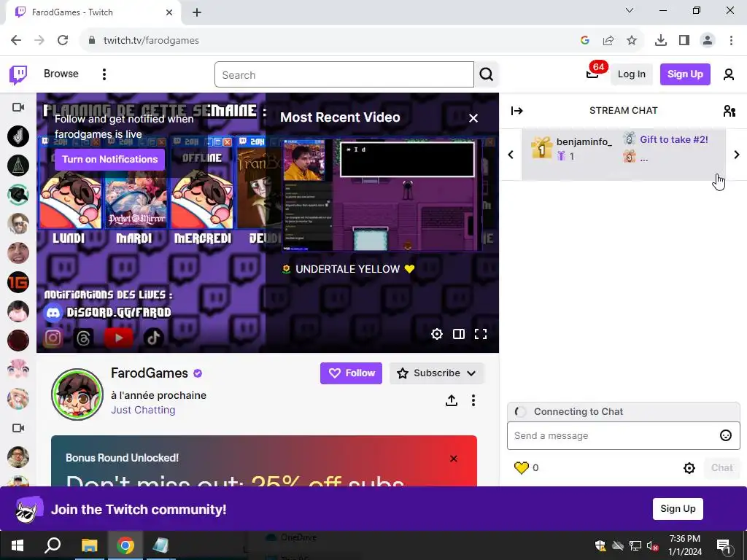Open the user profile icon menu

pos(729,74)
